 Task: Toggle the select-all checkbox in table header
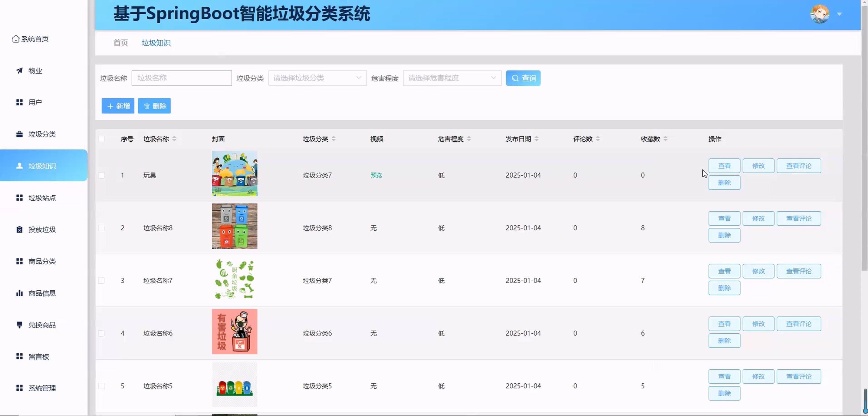pos(101,139)
